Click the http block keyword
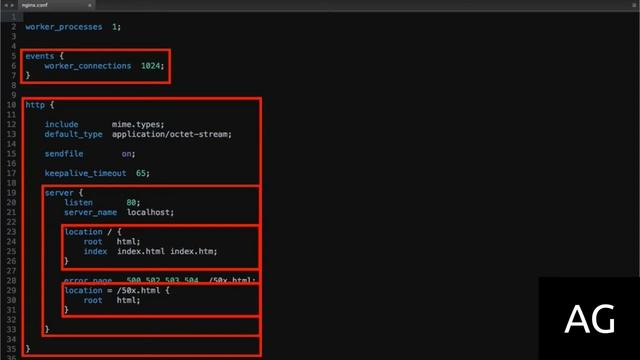Viewport: 640px width, 360px height. 35,105
